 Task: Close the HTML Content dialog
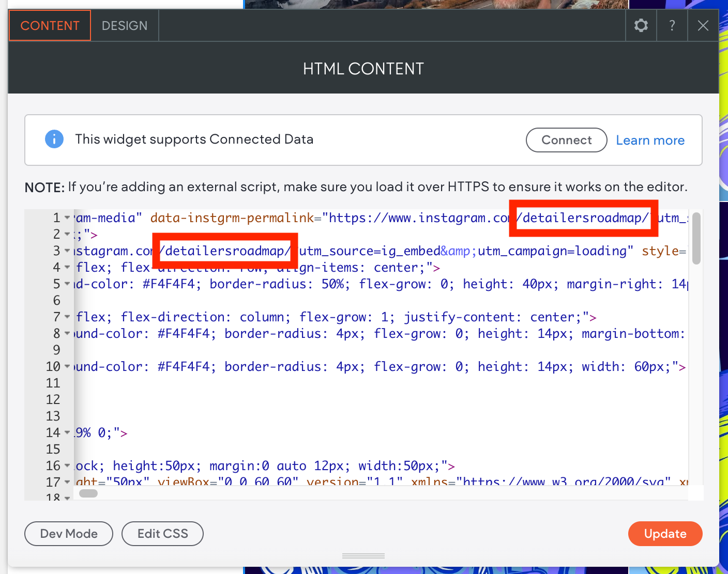pyautogui.click(x=703, y=25)
